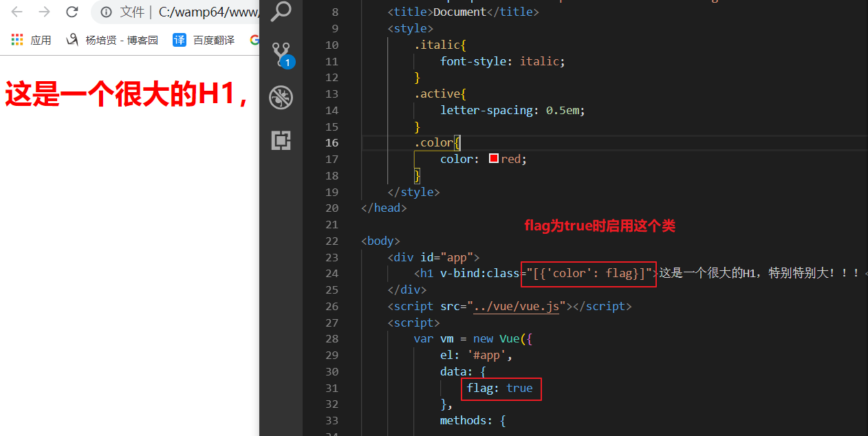Click the red color swatch on line 17
Viewport: 868px width, 436px height.
(x=493, y=159)
